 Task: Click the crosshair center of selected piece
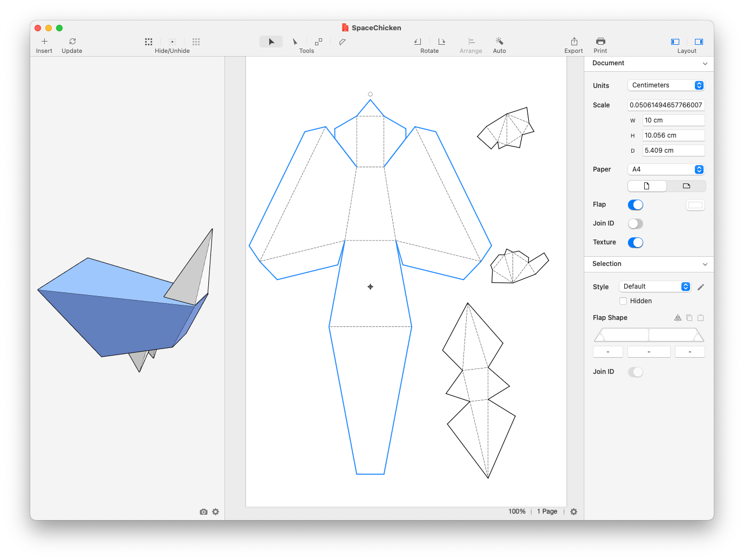[x=370, y=287]
